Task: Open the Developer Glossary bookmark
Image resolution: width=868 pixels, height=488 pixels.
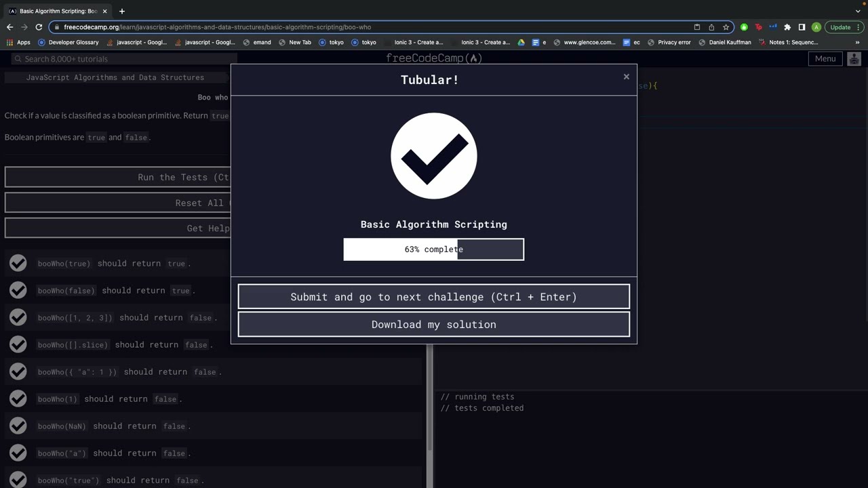Action: (68, 42)
